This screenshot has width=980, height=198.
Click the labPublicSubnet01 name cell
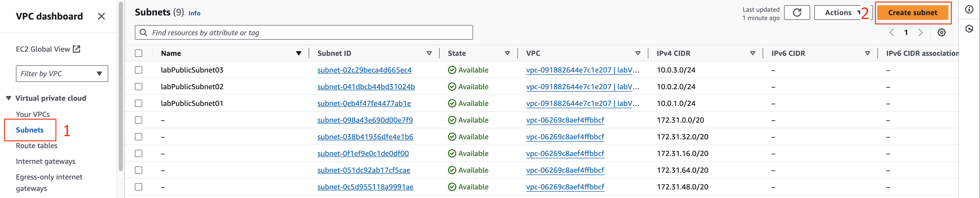point(192,103)
